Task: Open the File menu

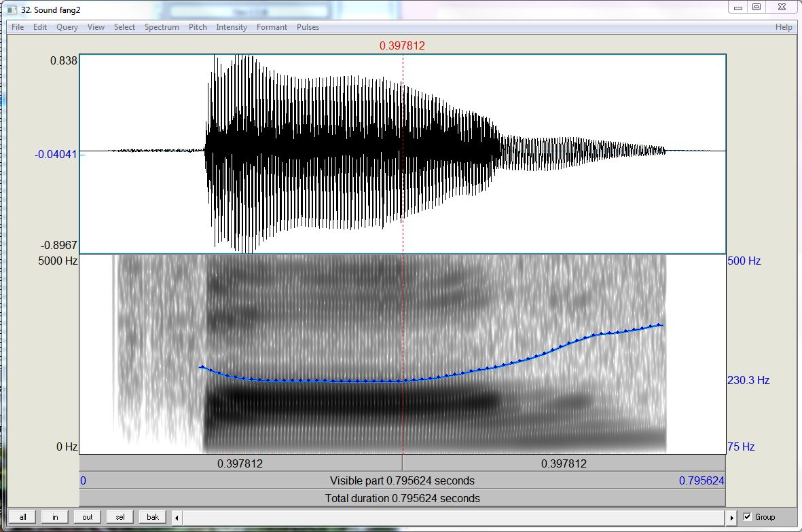Action: point(18,27)
